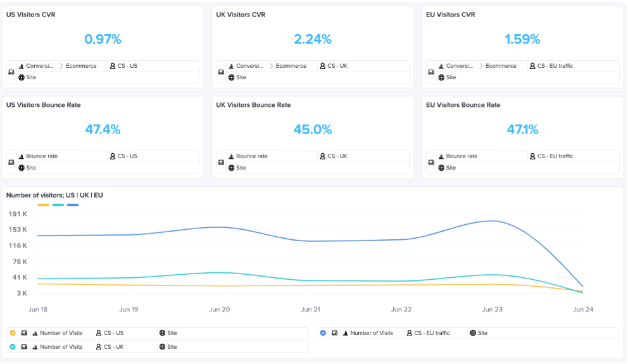The image size is (628, 364).
Task: Click segment person icon beside CS - UK in UK CVR
Action: pos(322,66)
